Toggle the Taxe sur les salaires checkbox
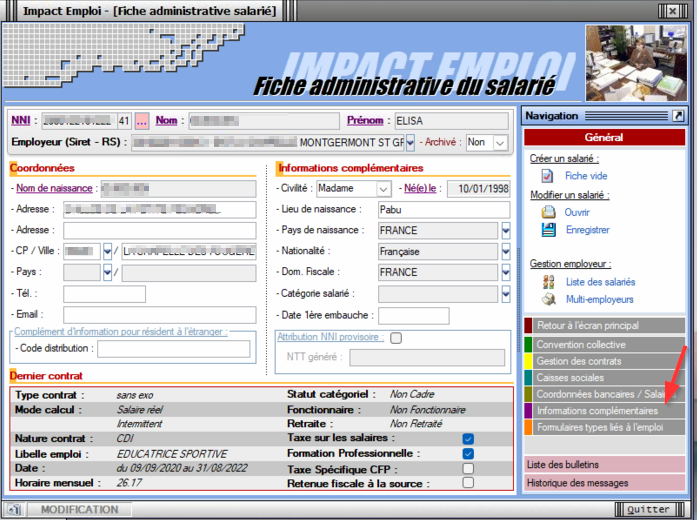697x520 pixels. [x=468, y=438]
